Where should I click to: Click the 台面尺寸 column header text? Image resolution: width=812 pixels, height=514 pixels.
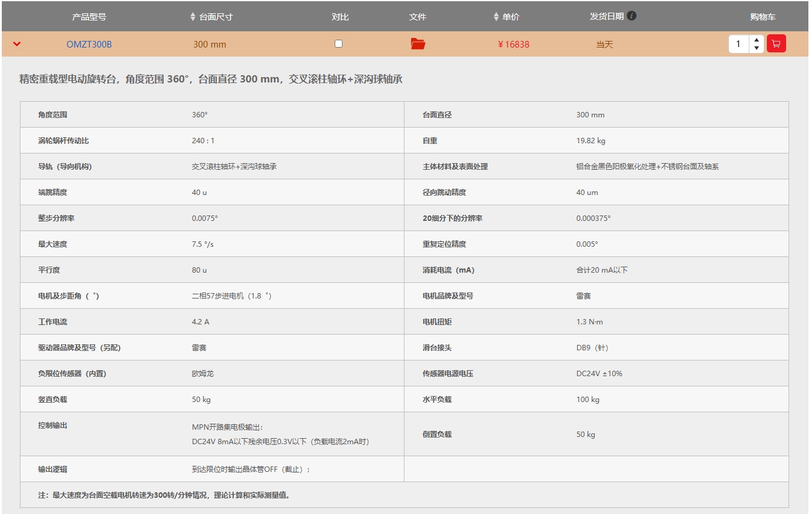tap(215, 17)
